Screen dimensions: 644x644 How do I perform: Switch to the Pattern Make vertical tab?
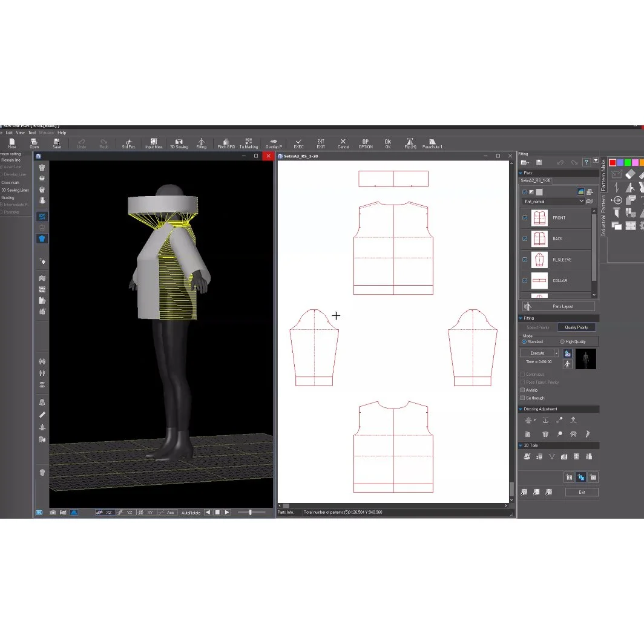tap(603, 175)
